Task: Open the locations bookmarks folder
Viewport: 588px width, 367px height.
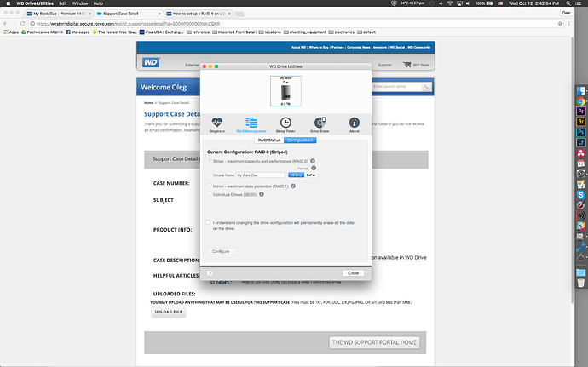Action: tap(269, 32)
